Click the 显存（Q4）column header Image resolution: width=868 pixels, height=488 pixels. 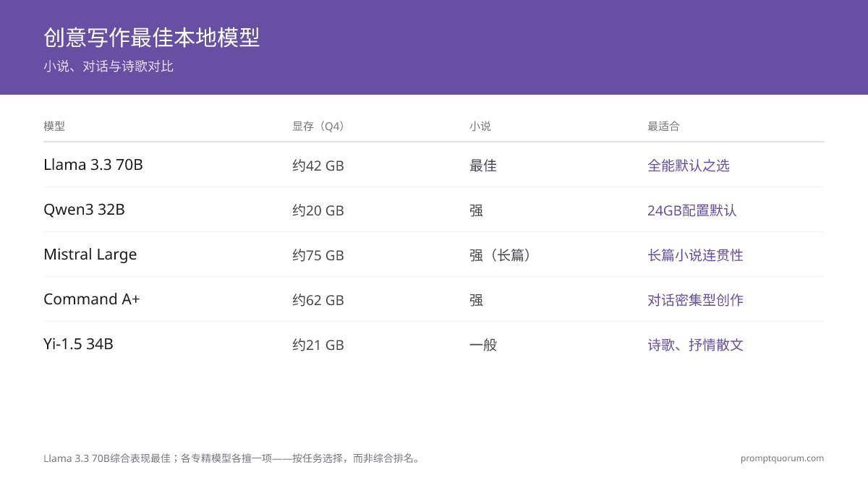coord(320,126)
